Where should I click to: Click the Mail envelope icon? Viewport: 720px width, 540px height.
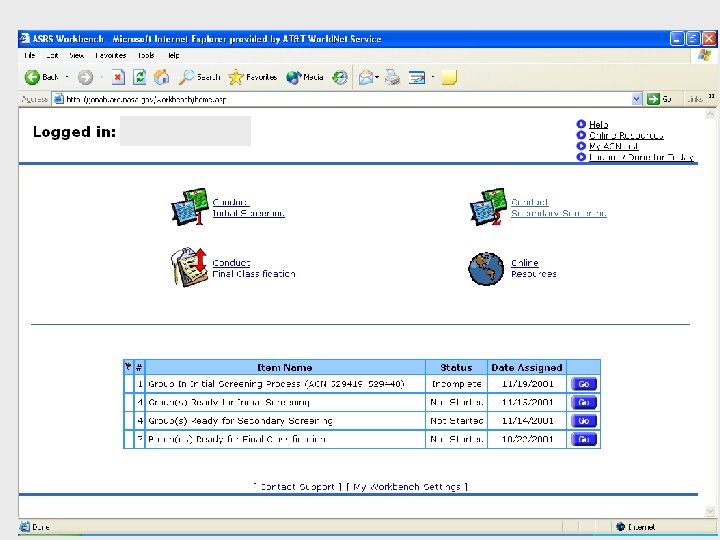pyautogui.click(x=366, y=78)
